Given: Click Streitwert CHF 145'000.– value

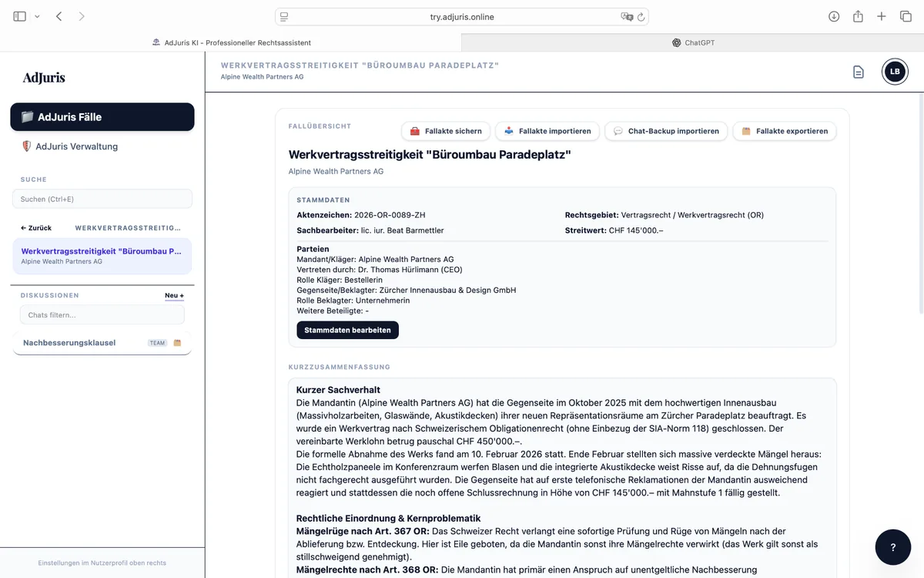Looking at the screenshot, I should 635,230.
